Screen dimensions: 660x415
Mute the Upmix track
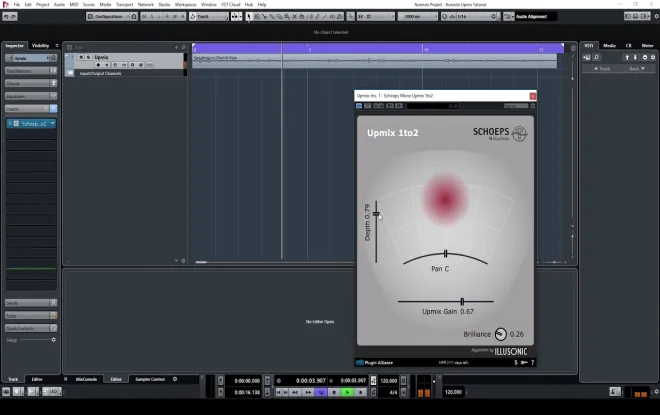click(x=81, y=57)
